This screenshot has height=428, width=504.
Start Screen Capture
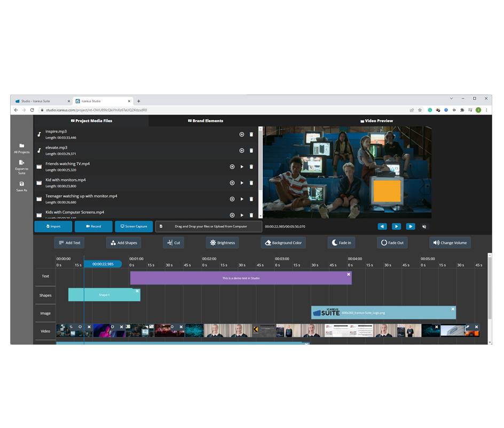(133, 227)
